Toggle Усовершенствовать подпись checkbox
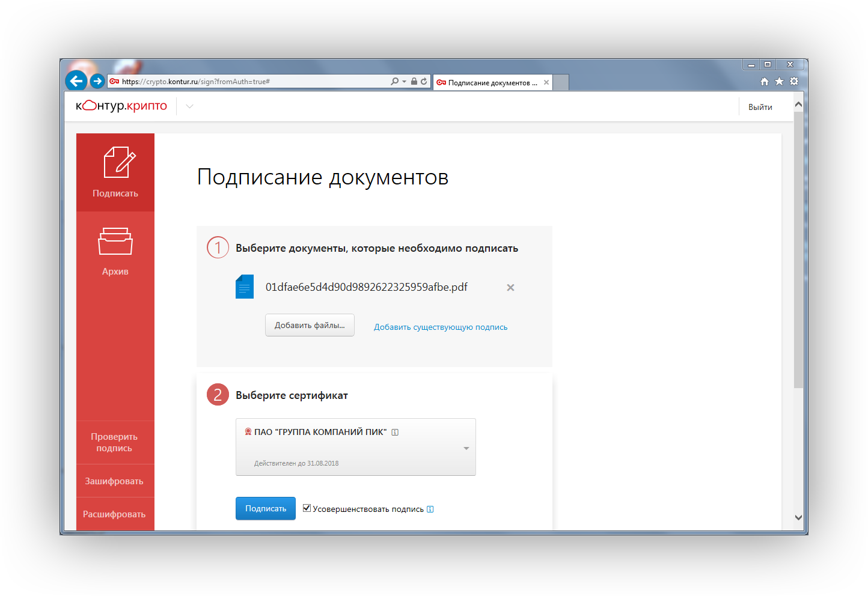 click(307, 508)
